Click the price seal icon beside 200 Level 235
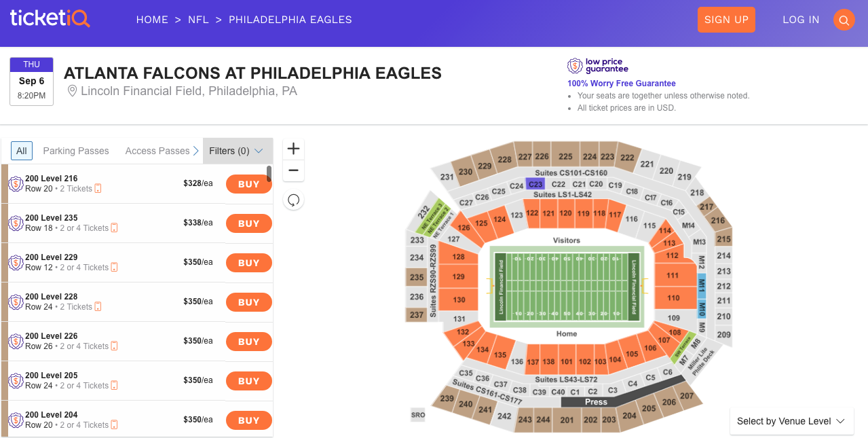This screenshot has width=868, height=438. [15, 223]
